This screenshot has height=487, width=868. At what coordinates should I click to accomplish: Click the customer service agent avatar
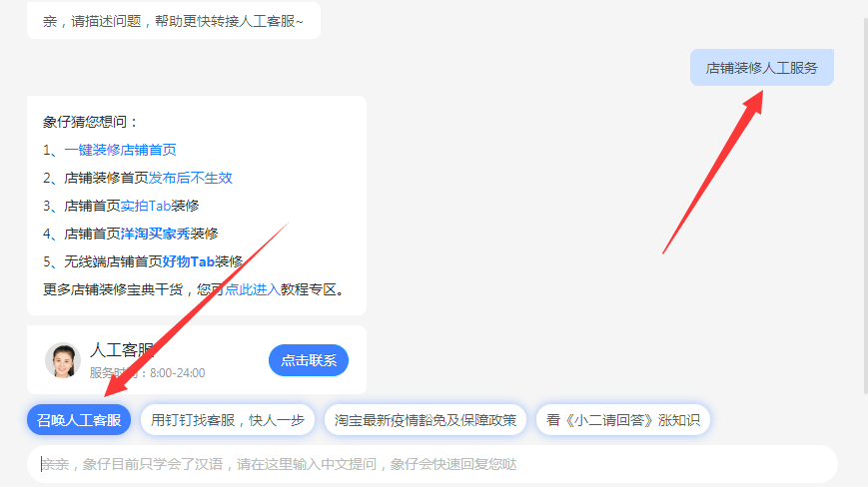63,360
